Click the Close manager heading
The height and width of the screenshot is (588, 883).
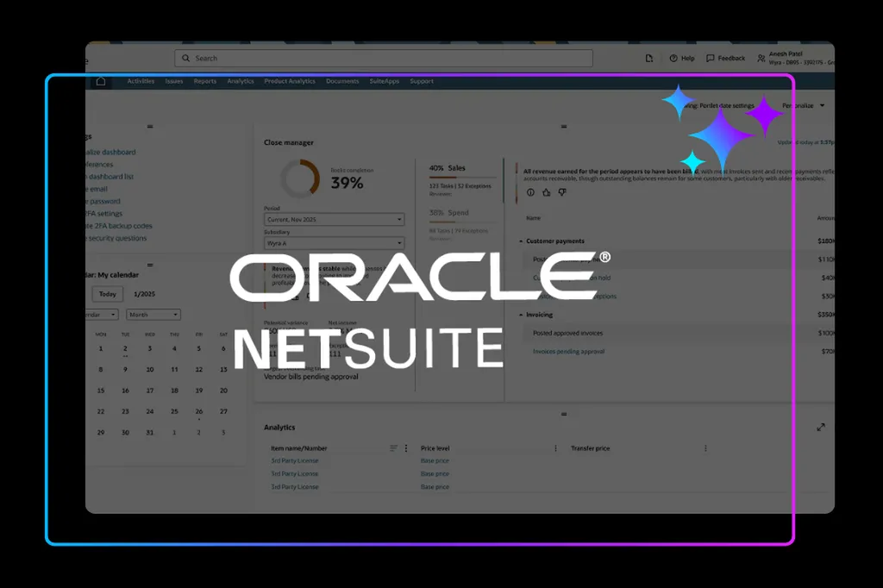[289, 142]
